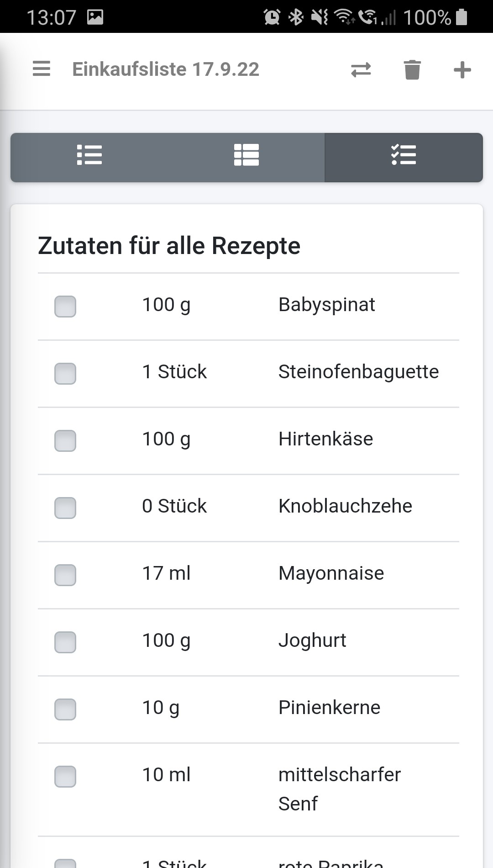The height and width of the screenshot is (868, 493).
Task: Check the Knoblauchzehe item
Action: coord(65,508)
